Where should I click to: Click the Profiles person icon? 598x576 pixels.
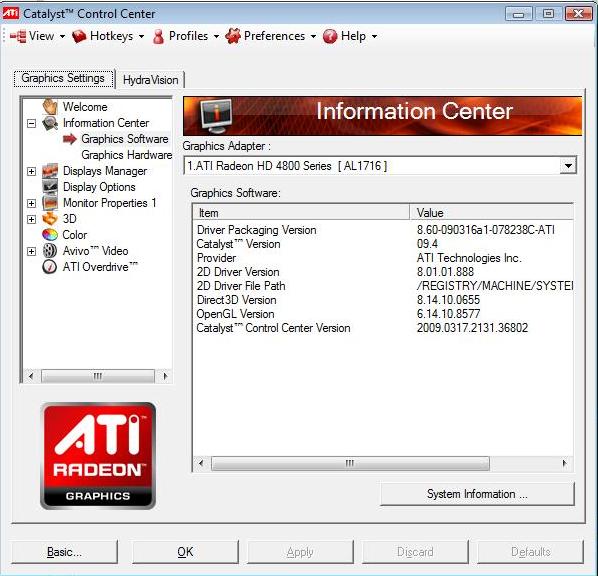pos(158,37)
